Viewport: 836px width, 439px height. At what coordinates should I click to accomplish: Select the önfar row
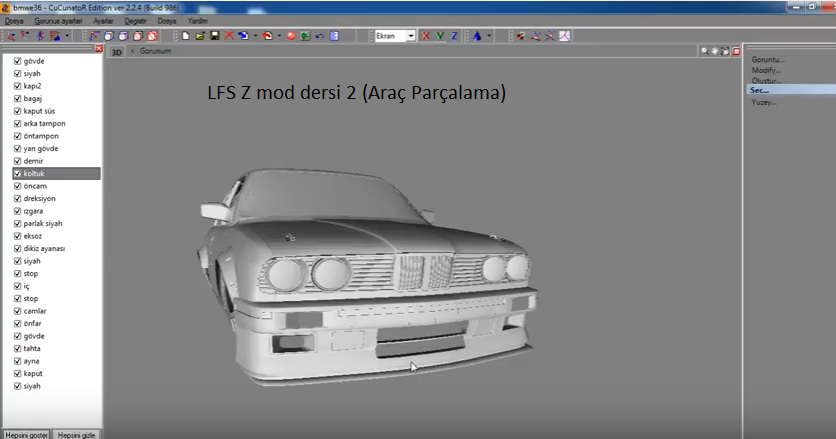[x=57, y=323]
